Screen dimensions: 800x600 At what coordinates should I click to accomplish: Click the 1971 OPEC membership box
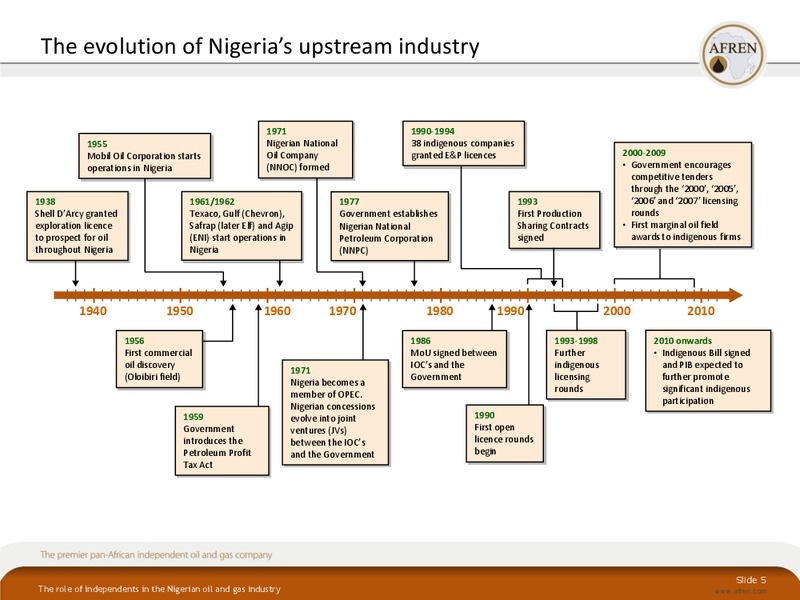point(335,412)
